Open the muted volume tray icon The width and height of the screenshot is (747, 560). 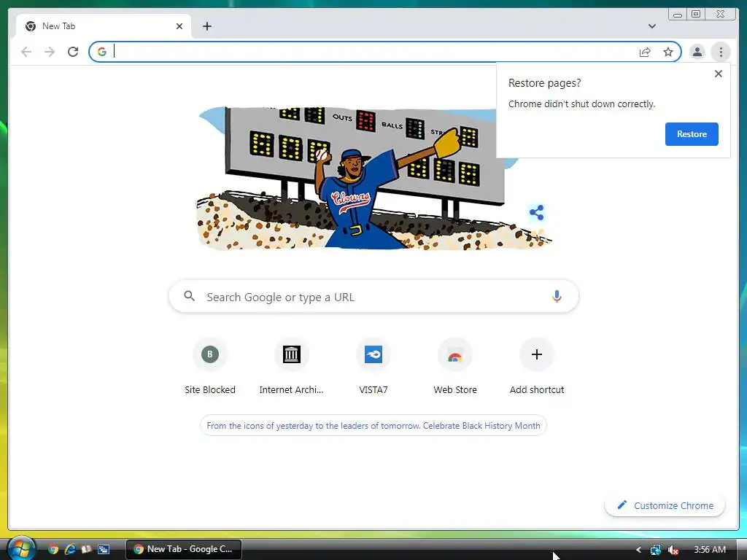(x=673, y=550)
